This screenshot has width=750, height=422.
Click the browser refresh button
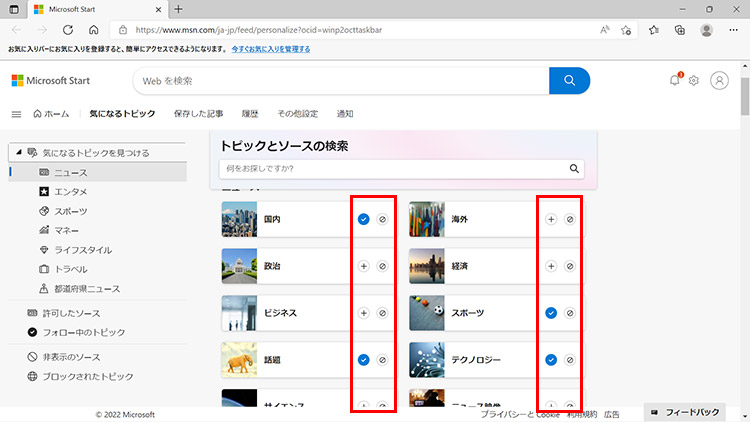[68, 30]
